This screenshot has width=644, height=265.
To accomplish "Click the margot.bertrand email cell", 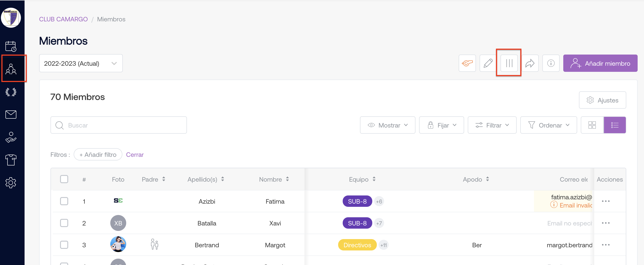I will click(569, 245).
